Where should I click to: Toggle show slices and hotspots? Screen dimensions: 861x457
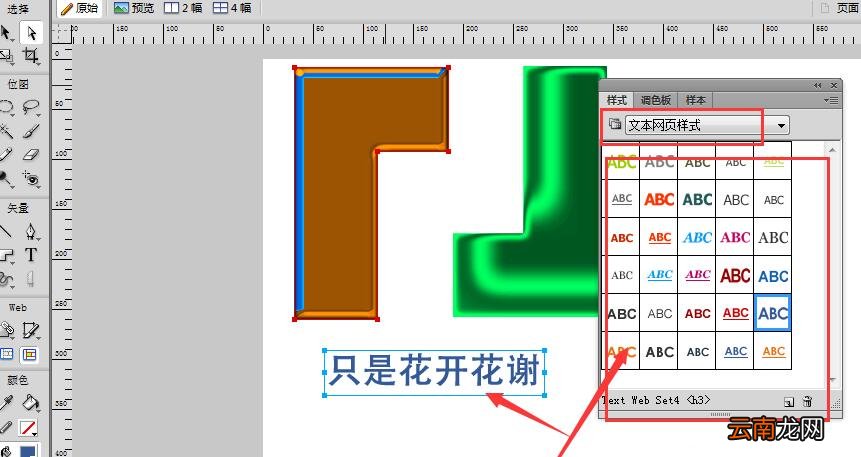(30, 354)
